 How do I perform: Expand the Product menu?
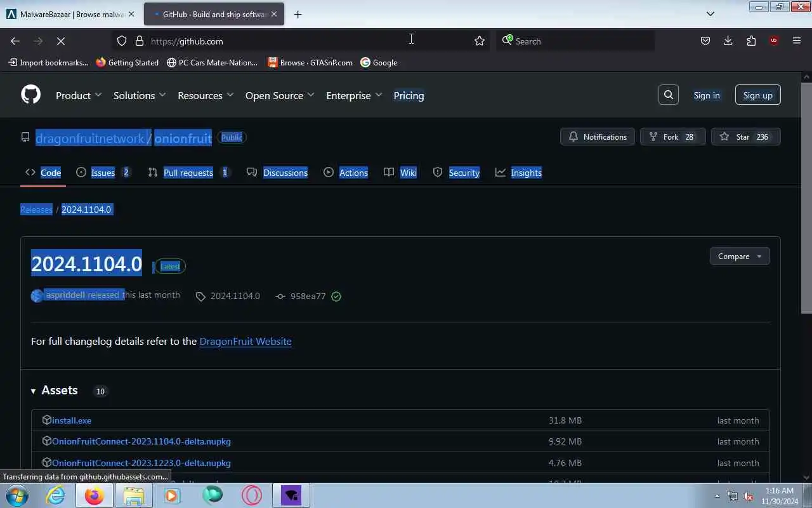(x=79, y=95)
